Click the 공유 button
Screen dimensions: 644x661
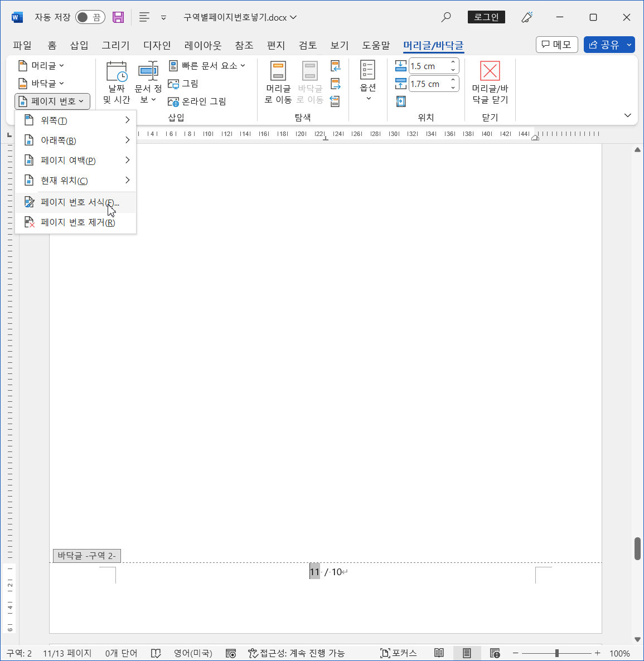click(x=604, y=45)
